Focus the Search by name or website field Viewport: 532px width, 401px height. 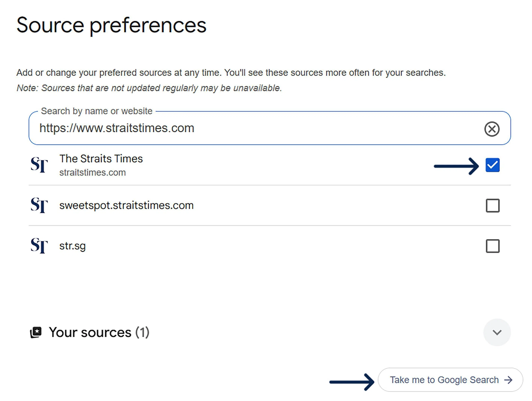[241, 128]
